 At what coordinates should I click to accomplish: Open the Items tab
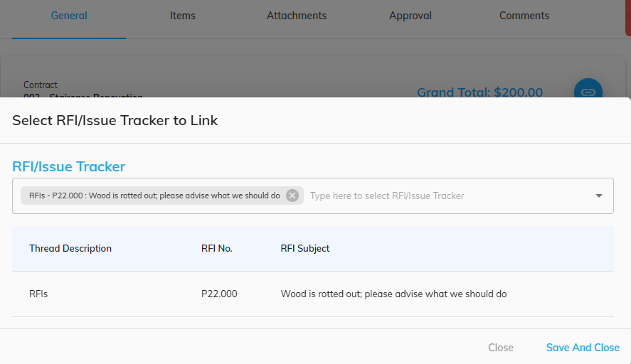tap(182, 16)
